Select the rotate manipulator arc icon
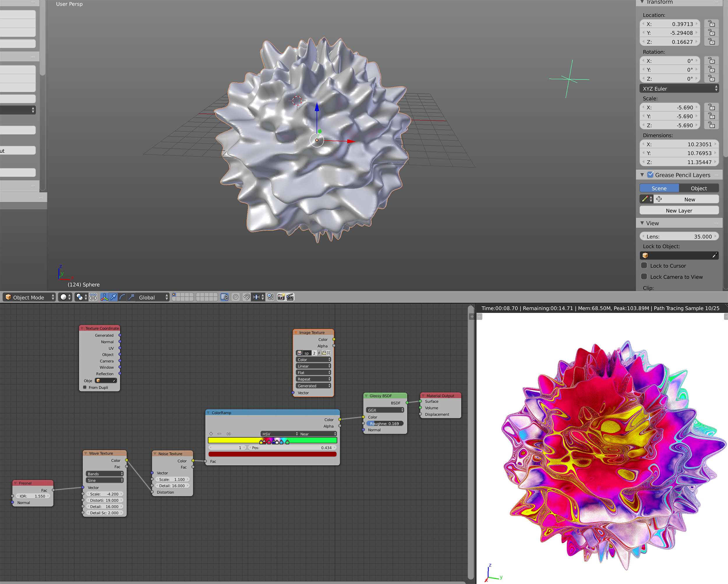 122,297
